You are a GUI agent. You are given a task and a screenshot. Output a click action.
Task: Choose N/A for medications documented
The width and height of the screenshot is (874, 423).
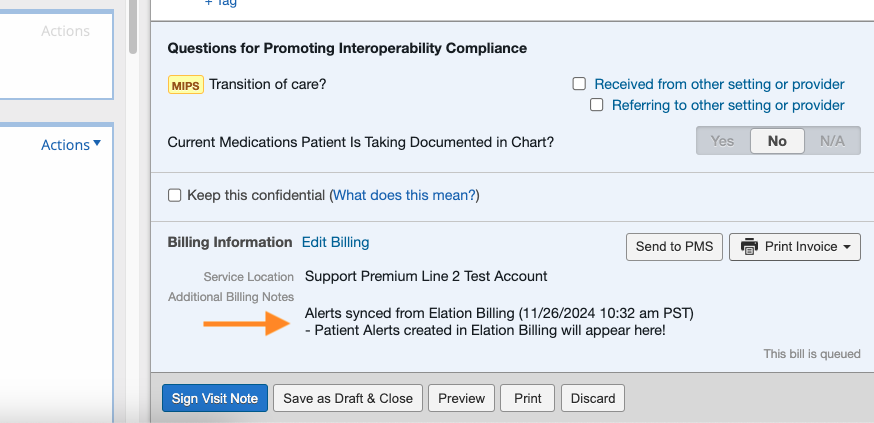[x=832, y=141]
